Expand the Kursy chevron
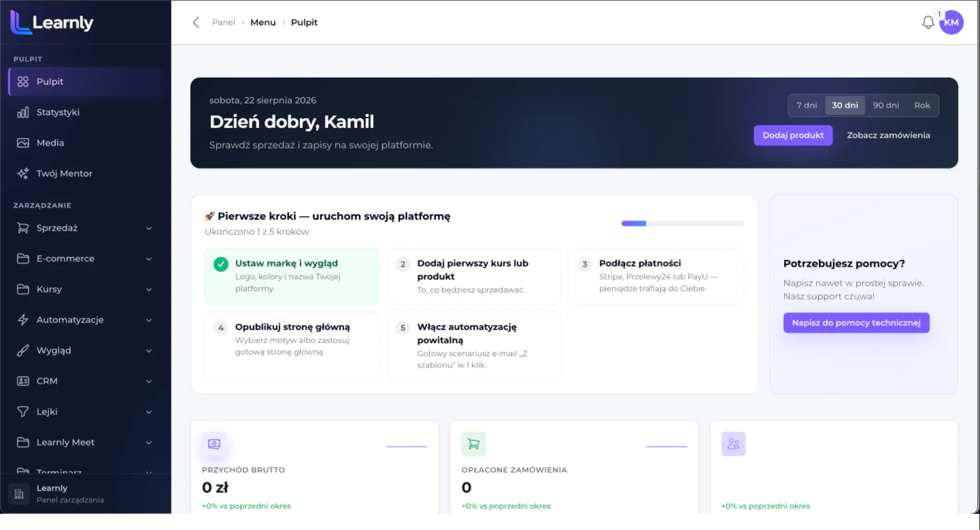This screenshot has height=530, width=980. coord(149,290)
